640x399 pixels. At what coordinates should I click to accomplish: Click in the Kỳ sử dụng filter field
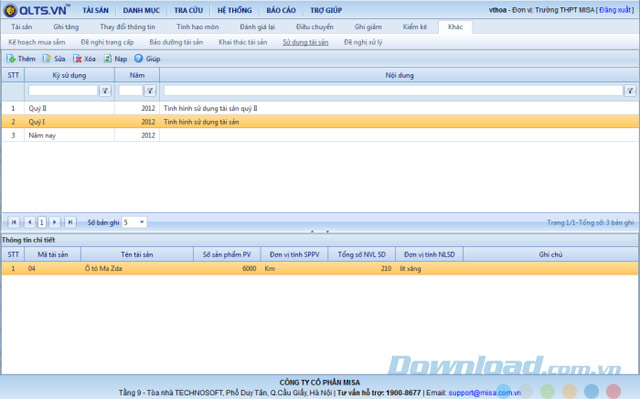(63, 91)
